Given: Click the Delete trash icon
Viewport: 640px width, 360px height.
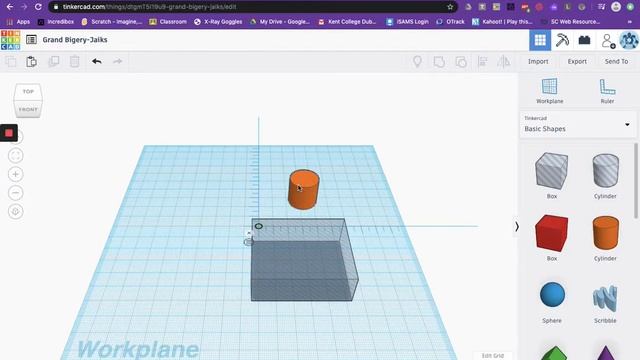Looking at the screenshot, I should (x=74, y=62).
